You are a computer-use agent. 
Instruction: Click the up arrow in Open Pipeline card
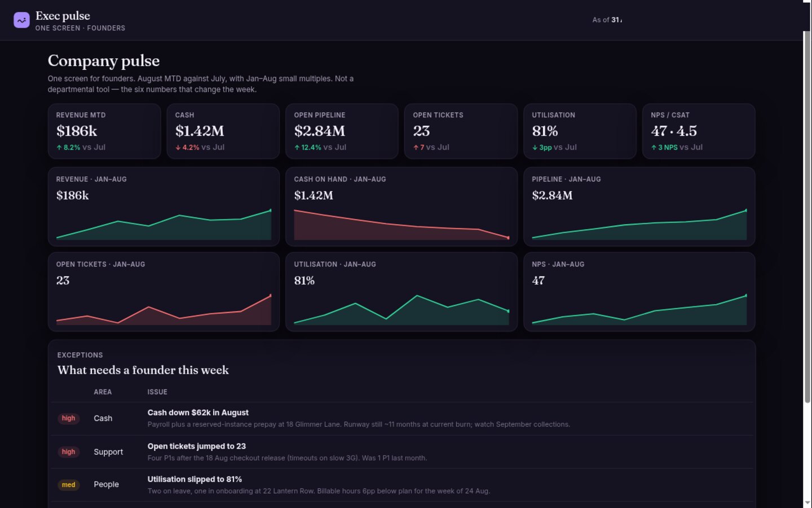tap(297, 147)
